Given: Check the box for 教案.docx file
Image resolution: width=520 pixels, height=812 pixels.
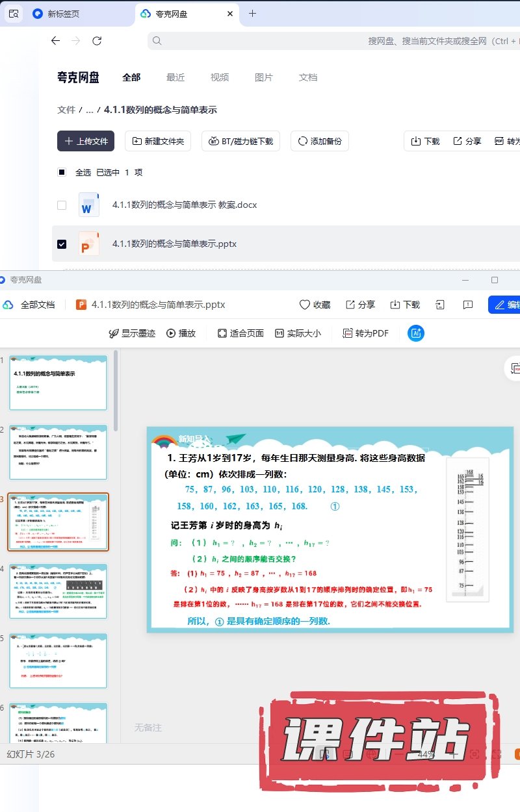Looking at the screenshot, I should [62, 205].
